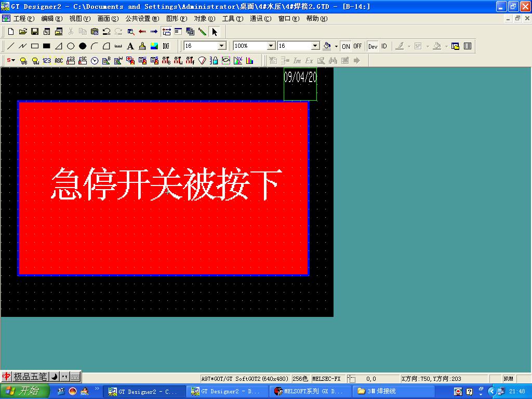Open the paint bucket color dropdown arrow
Image resolution: width=532 pixels, height=399 pixels.
336,46
